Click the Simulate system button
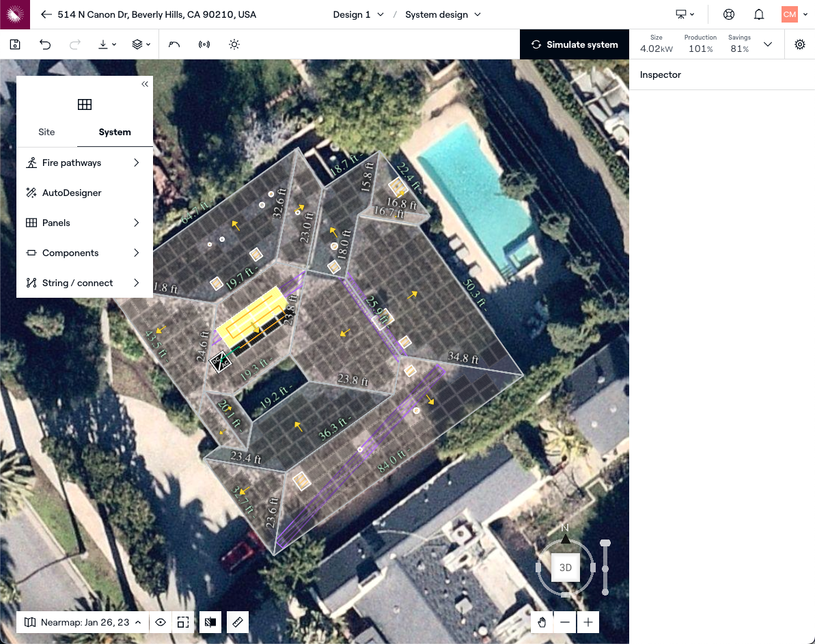The height and width of the screenshot is (644, 815). pyautogui.click(x=574, y=44)
